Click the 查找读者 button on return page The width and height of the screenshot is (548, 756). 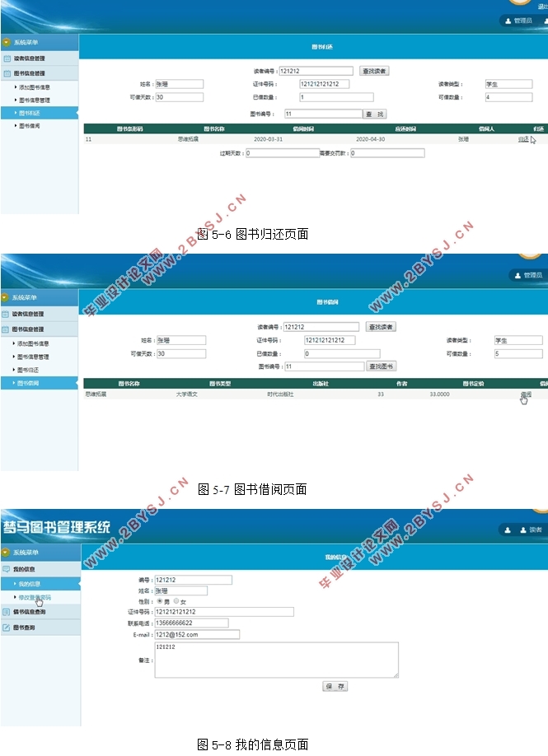click(374, 72)
